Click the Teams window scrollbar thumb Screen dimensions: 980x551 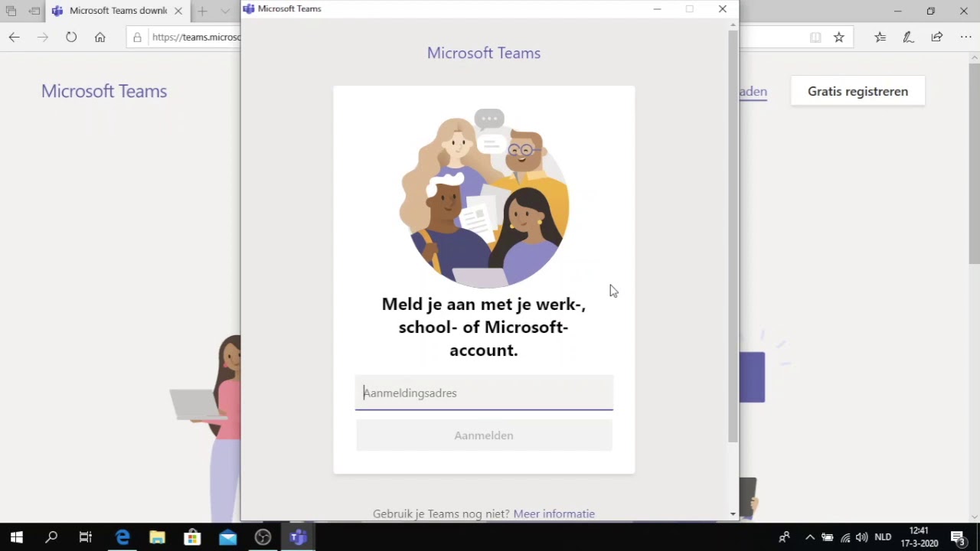click(733, 236)
